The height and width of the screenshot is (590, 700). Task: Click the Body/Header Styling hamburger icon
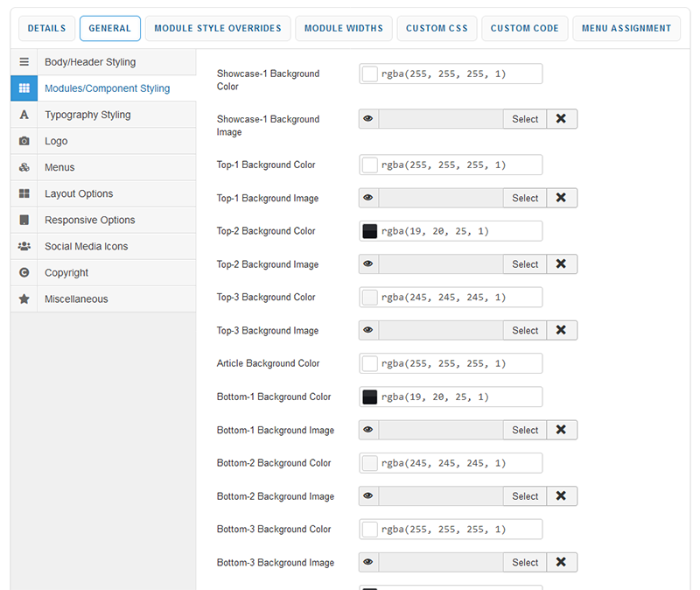24,62
